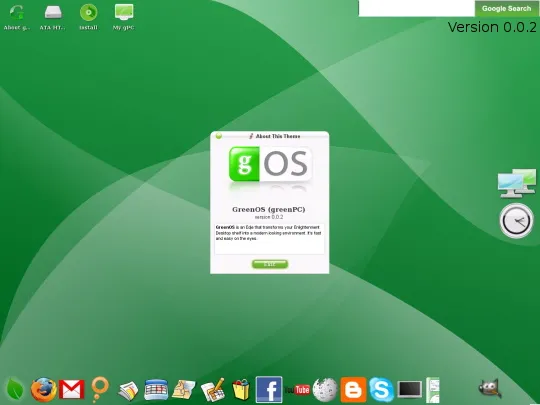Open the Install desktop icon
Screen dimensions: 540x405
(x=89, y=17)
